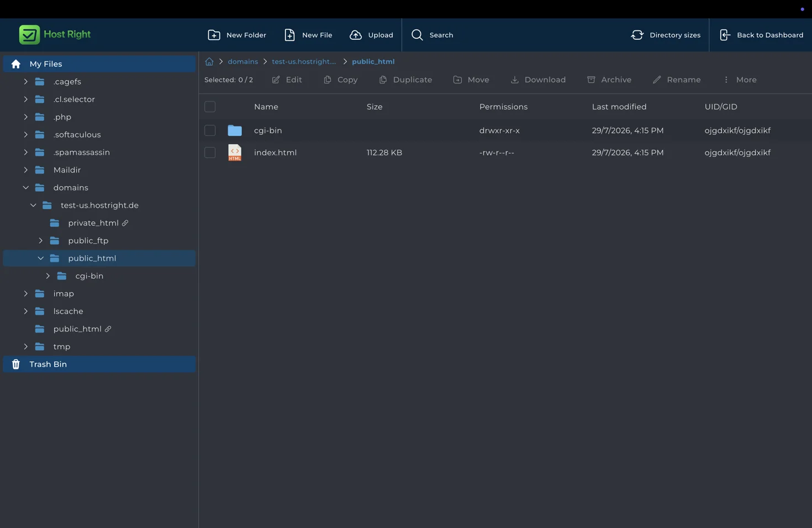
Task: Sort by the Permissions column header
Action: coord(503,107)
